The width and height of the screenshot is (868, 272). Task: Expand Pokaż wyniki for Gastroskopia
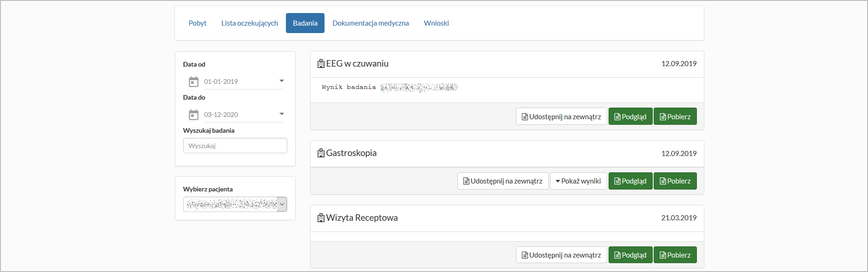click(578, 181)
